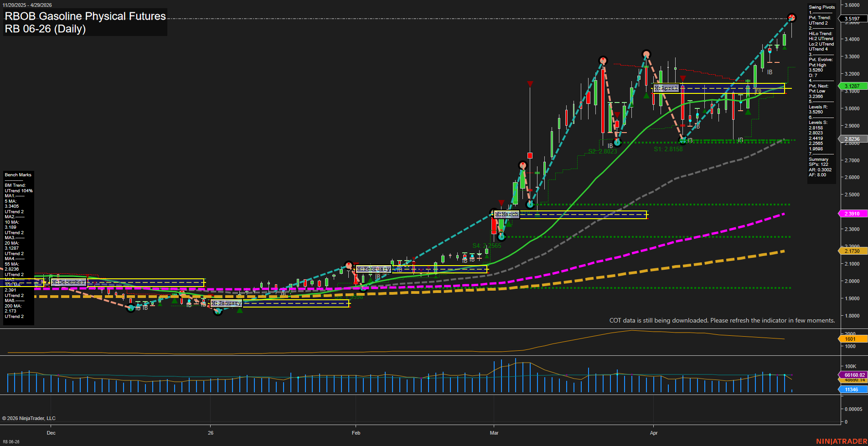The width and height of the screenshot is (868, 446).
Task: Click the red down-triangle sell arrow above the March candles
Action: click(x=530, y=84)
